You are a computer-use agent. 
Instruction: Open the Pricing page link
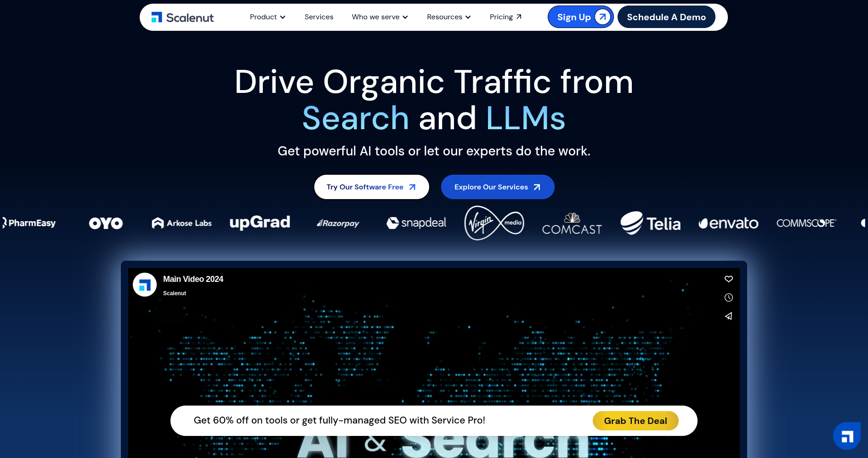click(505, 17)
